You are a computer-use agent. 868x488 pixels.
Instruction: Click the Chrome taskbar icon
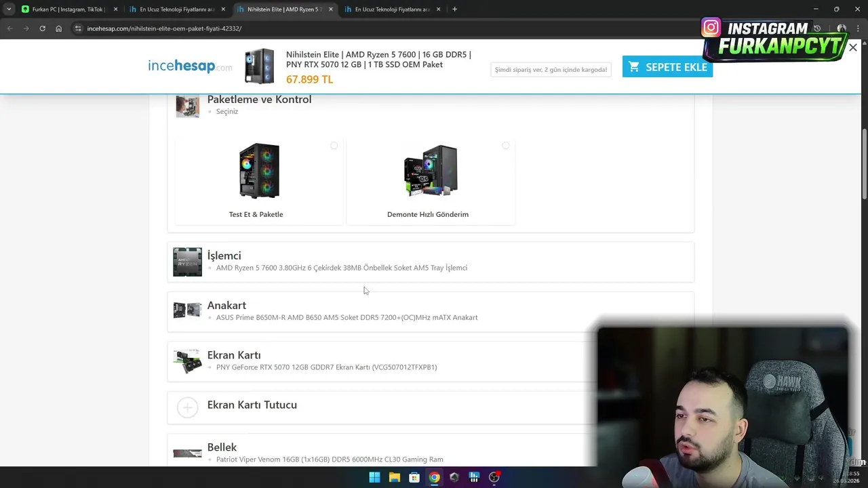tap(434, 477)
